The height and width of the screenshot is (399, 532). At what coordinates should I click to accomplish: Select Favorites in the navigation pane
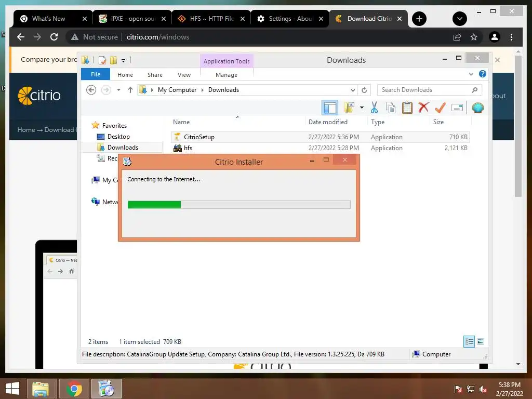pyautogui.click(x=114, y=126)
